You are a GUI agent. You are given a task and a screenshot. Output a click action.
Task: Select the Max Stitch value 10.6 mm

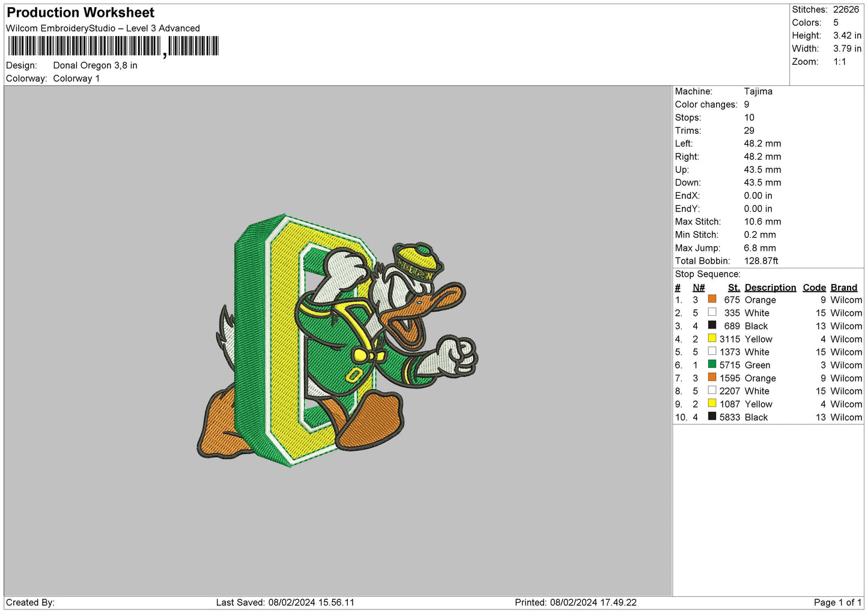click(x=762, y=222)
